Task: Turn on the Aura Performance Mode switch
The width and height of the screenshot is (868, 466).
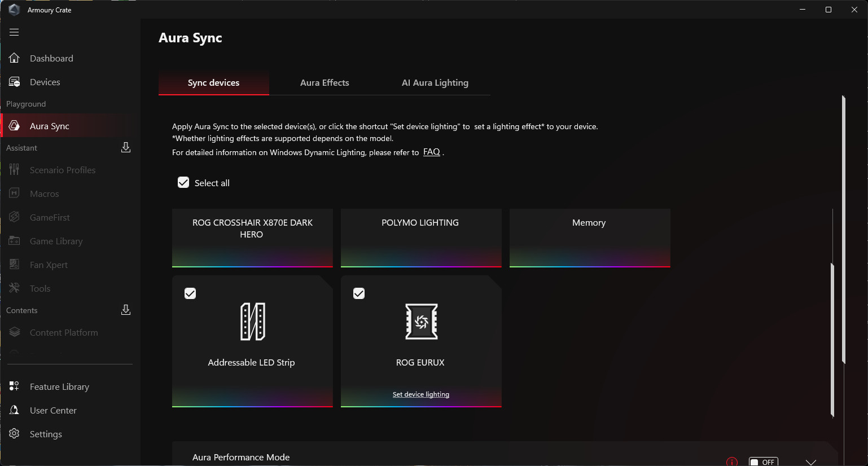Action: 763,461
